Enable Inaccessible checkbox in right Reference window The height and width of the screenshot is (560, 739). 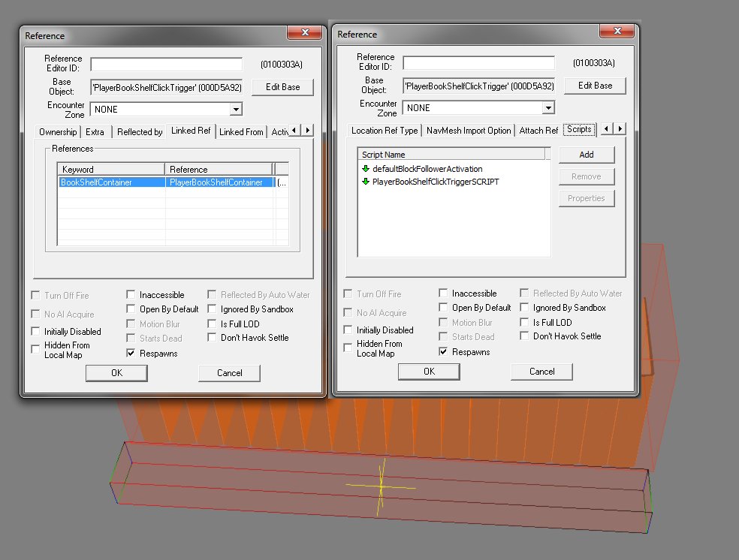pyautogui.click(x=443, y=293)
